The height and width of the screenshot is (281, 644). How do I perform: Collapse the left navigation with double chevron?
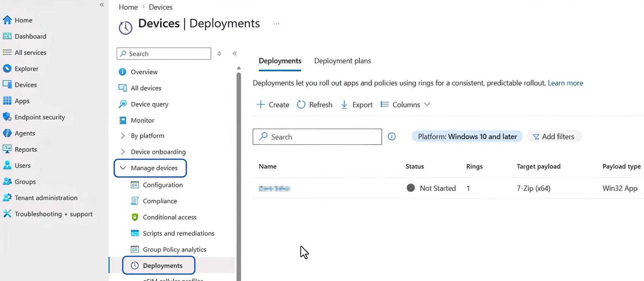(x=102, y=5)
